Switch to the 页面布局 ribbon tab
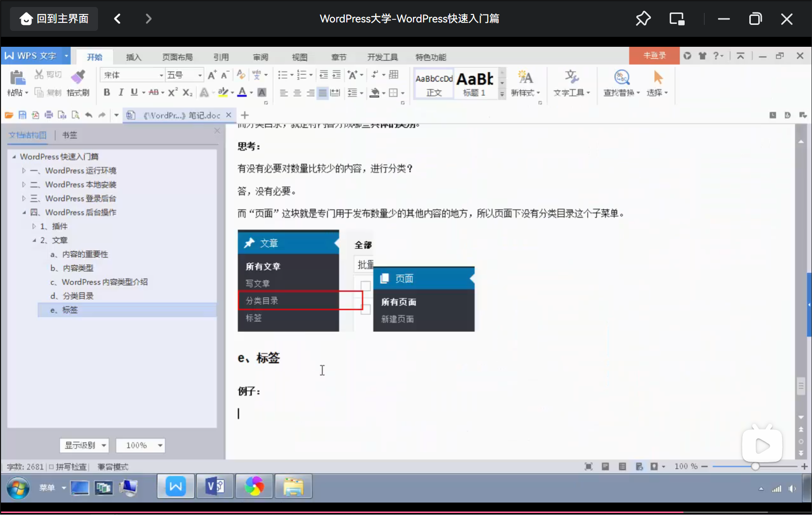This screenshot has height=515, width=812. click(x=177, y=57)
